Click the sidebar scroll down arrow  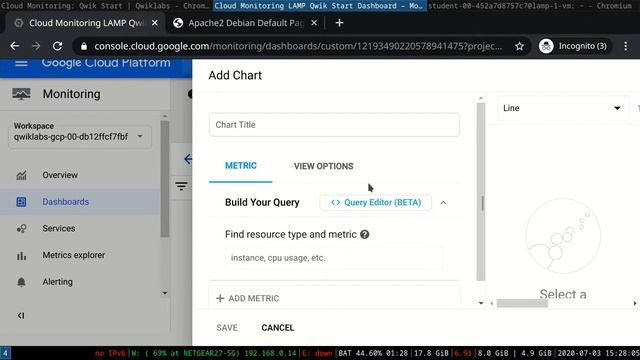pyautogui.click(x=164, y=293)
